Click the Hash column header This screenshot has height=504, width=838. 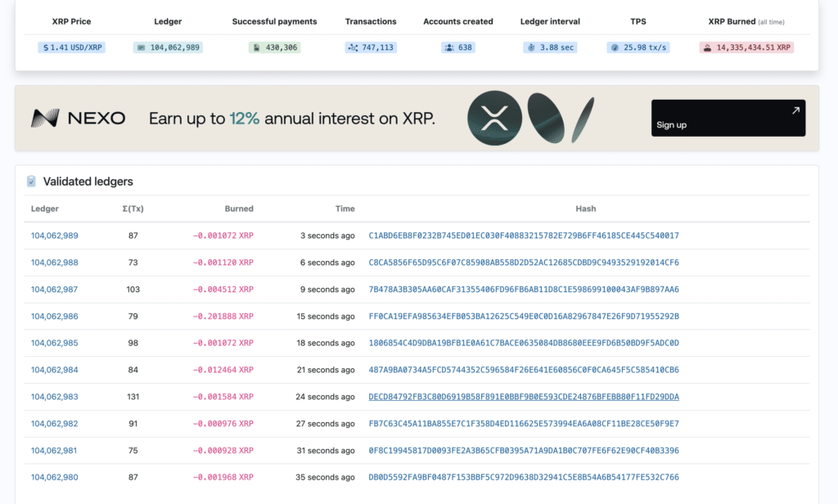[586, 209]
